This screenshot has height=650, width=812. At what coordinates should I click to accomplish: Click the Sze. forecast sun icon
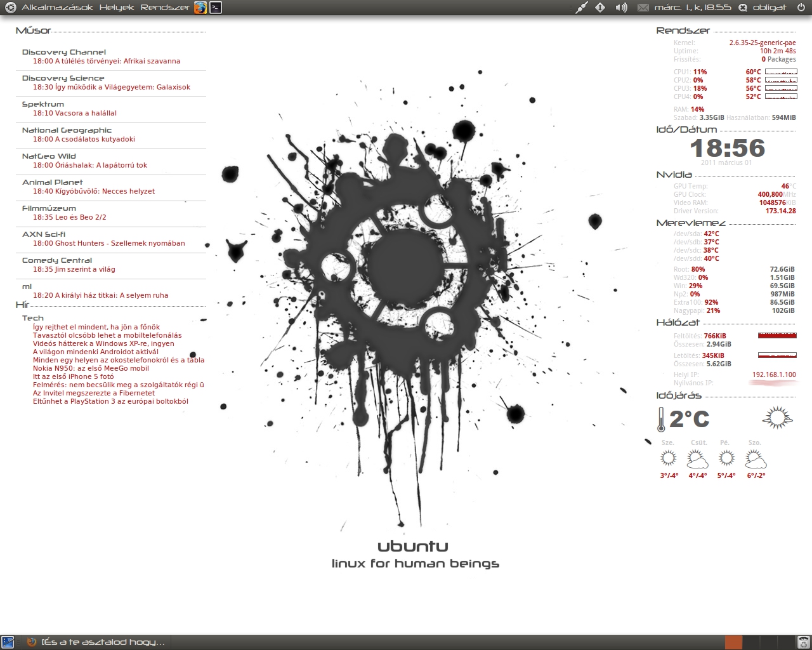tap(668, 458)
